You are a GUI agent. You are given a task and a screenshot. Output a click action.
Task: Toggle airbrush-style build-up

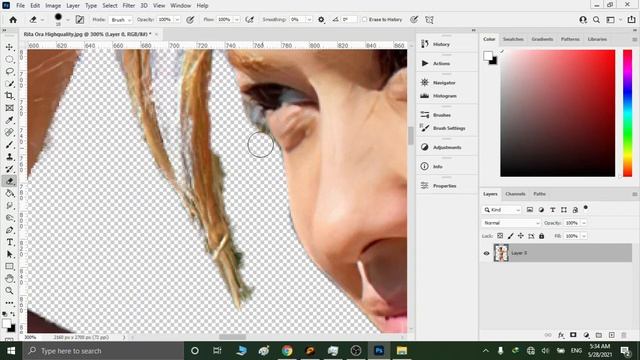[x=249, y=20]
